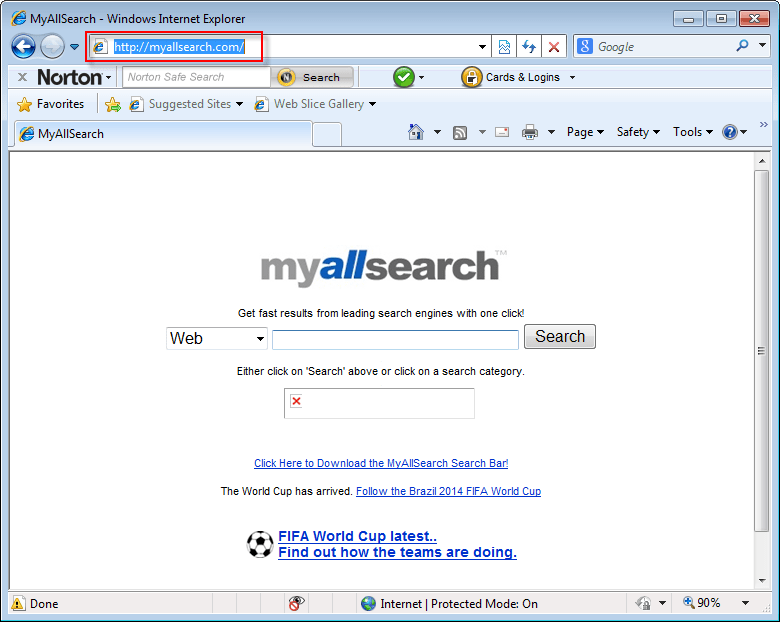Expand the dropdown beside the green checkmark
Image resolution: width=780 pixels, height=622 pixels.
pos(422,78)
